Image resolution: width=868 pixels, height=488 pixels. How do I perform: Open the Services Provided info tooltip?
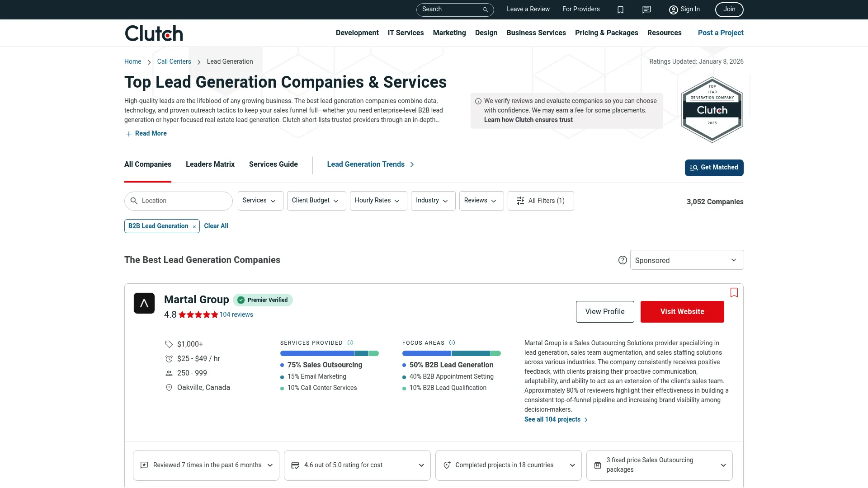tap(350, 343)
